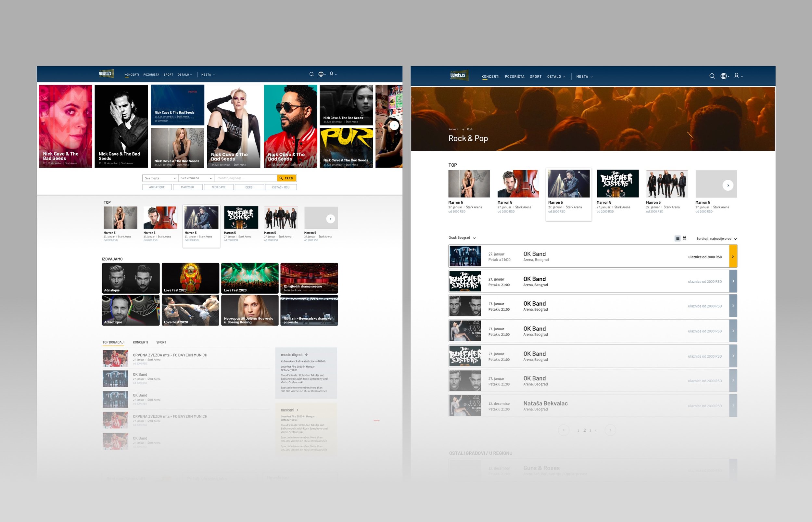
Task: Switch to list view icon on right page
Action: [677, 238]
